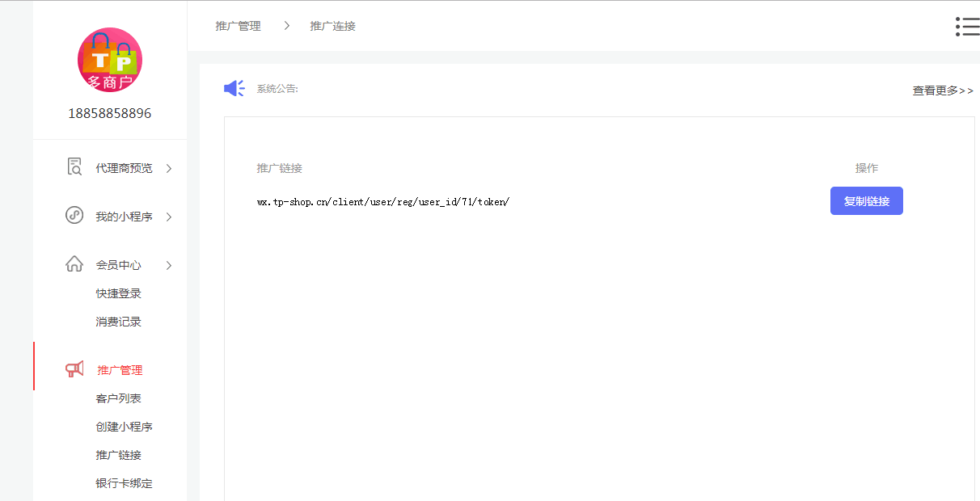Click the 我的小程序 mini-program sidebar icon

[x=74, y=216]
